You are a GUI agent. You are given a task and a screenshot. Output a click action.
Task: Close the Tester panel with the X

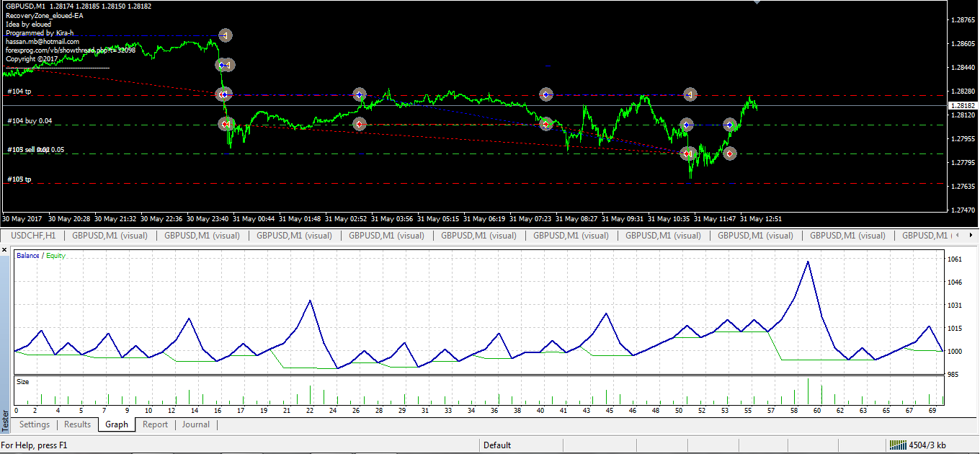pos(5,249)
